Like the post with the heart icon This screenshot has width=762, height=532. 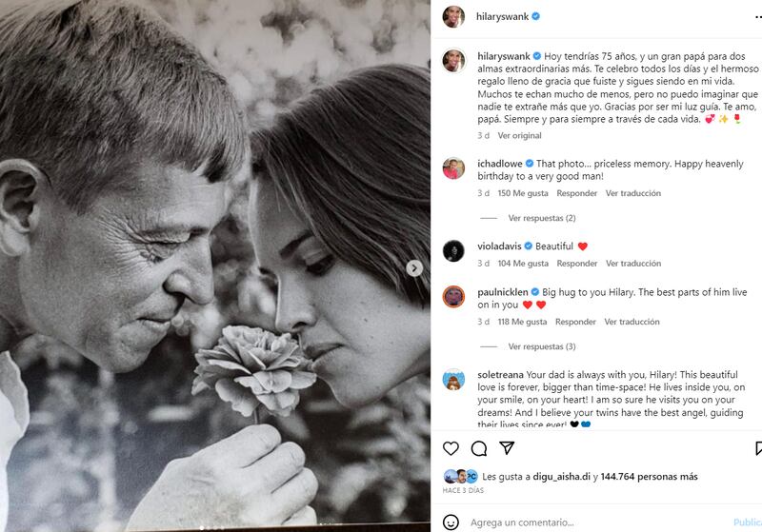tap(451, 448)
